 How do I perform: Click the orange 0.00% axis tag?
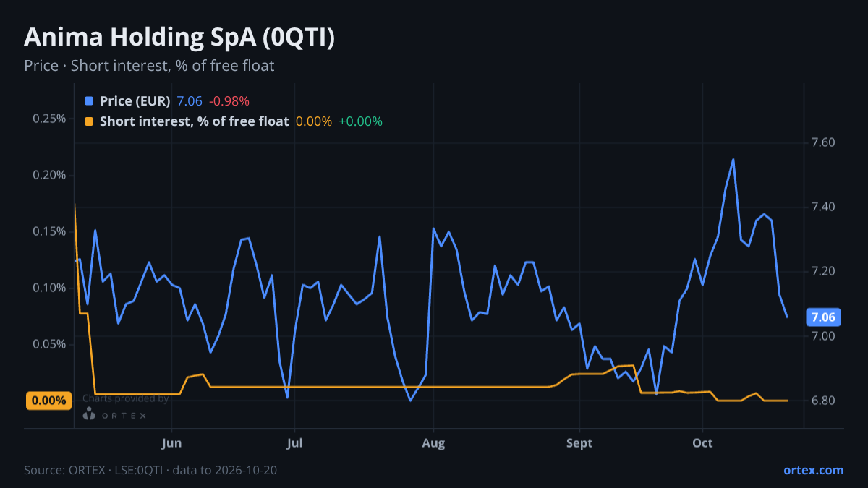point(49,401)
